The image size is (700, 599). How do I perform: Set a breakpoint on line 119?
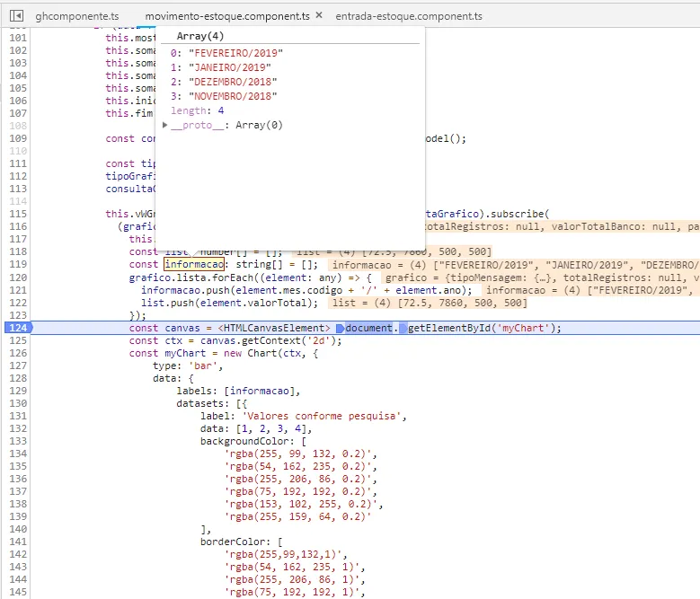17,265
